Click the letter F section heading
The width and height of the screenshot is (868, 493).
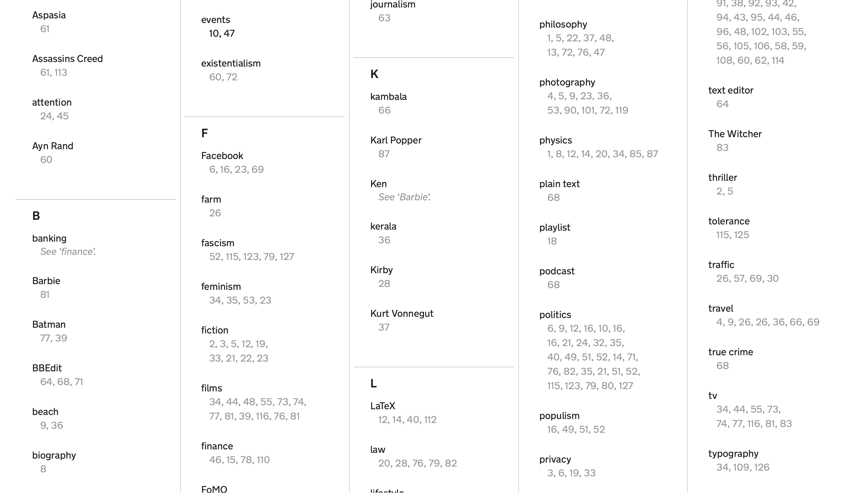(204, 133)
